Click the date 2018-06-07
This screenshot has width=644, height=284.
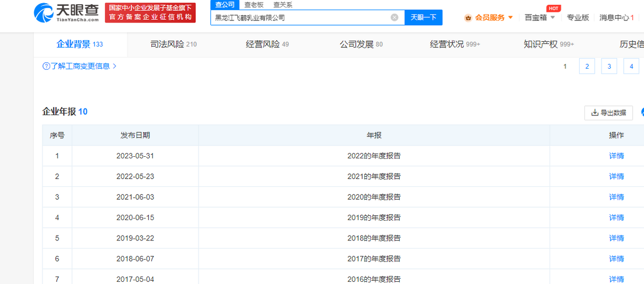[135, 259]
